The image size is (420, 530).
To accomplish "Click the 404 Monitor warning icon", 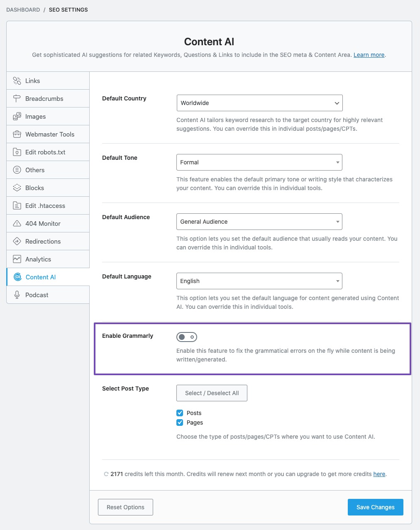I will pyautogui.click(x=17, y=223).
